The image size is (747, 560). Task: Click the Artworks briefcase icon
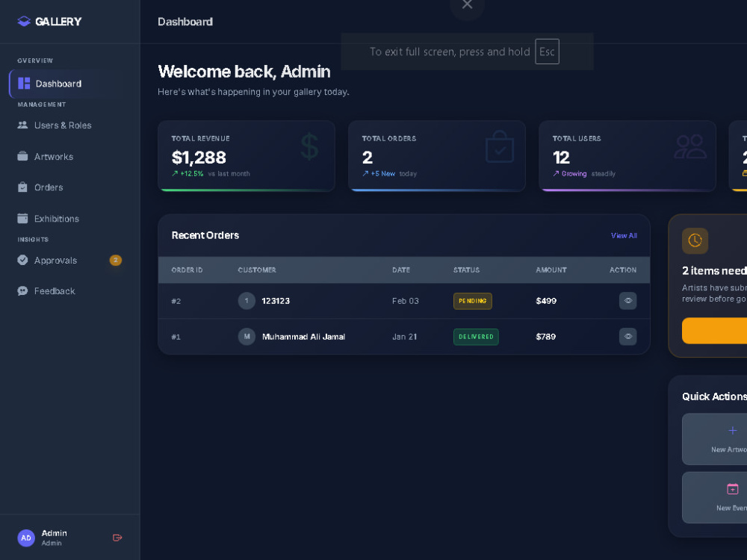(x=22, y=156)
